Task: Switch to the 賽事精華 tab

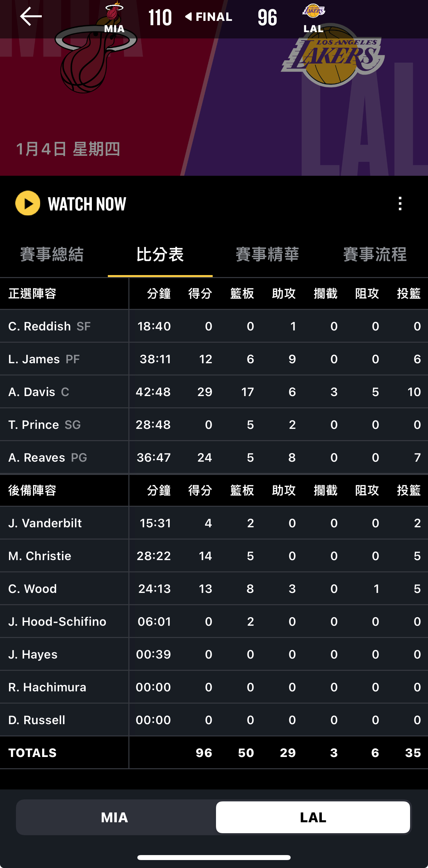Action: click(267, 255)
